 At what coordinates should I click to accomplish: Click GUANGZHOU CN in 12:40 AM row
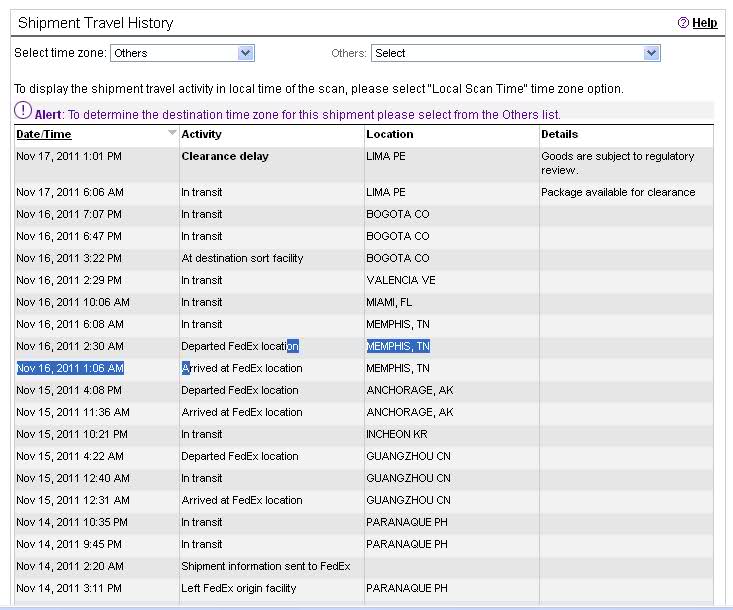(408, 478)
